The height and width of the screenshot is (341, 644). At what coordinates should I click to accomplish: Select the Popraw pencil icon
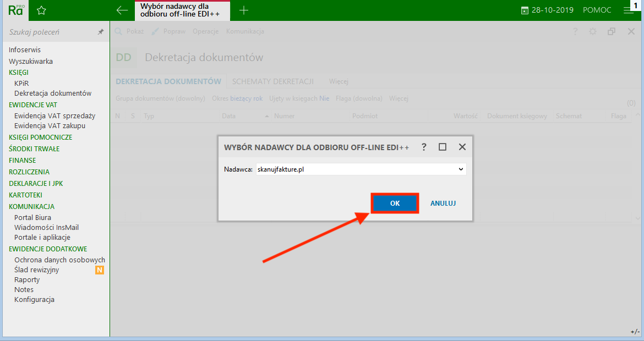[156, 31]
